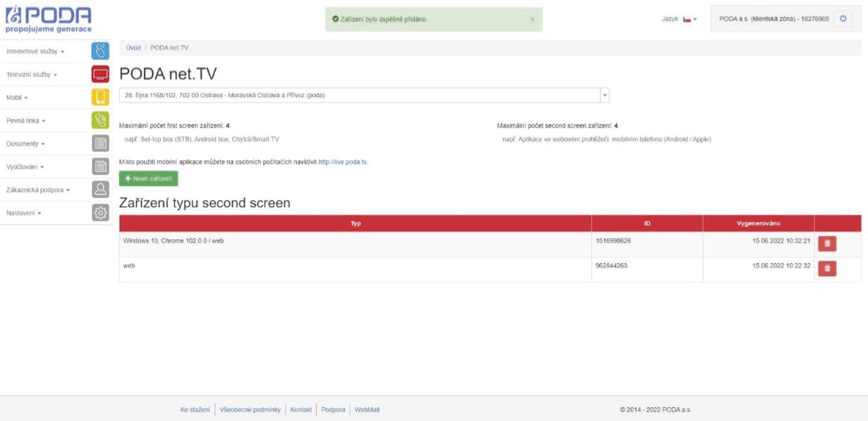Expand Mobil menu

pos(17,98)
